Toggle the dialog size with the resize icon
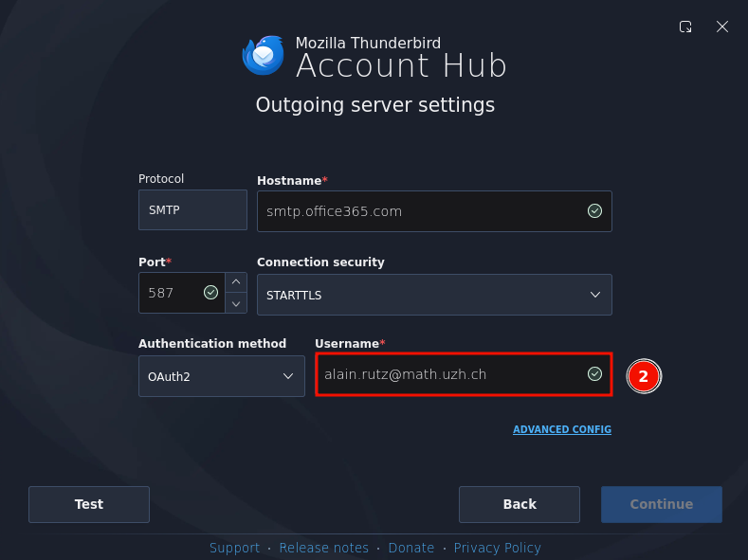The width and height of the screenshot is (748, 560). tap(685, 27)
